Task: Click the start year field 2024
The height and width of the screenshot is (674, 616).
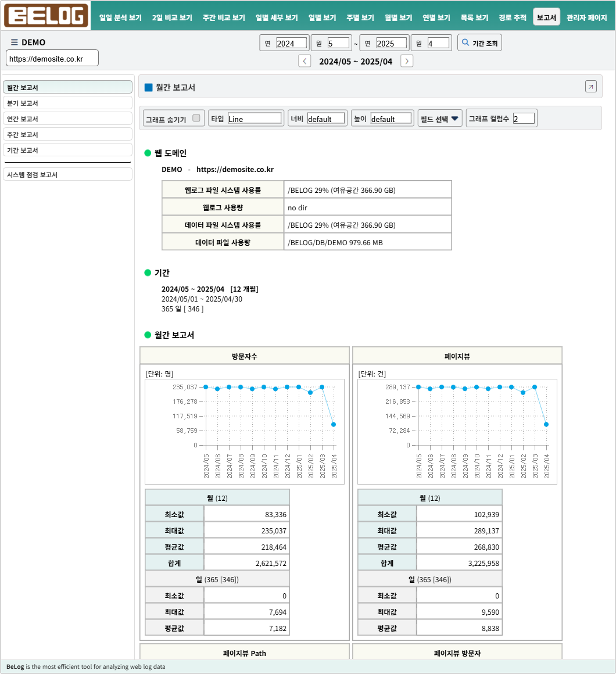Action: point(291,43)
